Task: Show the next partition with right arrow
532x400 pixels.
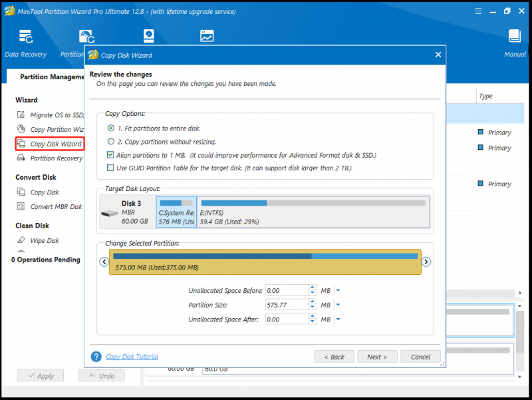Action: 426,262
